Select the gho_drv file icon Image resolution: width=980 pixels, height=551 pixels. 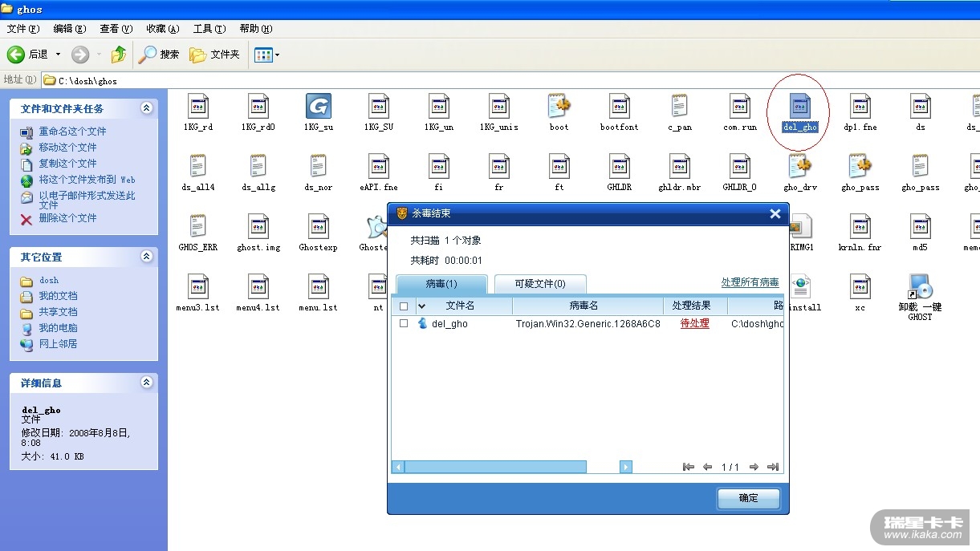(x=800, y=166)
